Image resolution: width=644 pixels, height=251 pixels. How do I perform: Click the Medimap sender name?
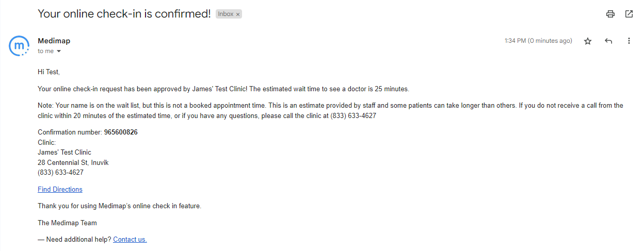(x=54, y=41)
